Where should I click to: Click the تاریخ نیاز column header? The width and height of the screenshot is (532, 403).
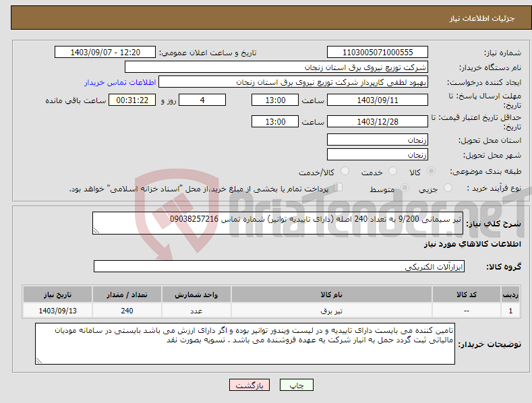pyautogui.click(x=58, y=294)
